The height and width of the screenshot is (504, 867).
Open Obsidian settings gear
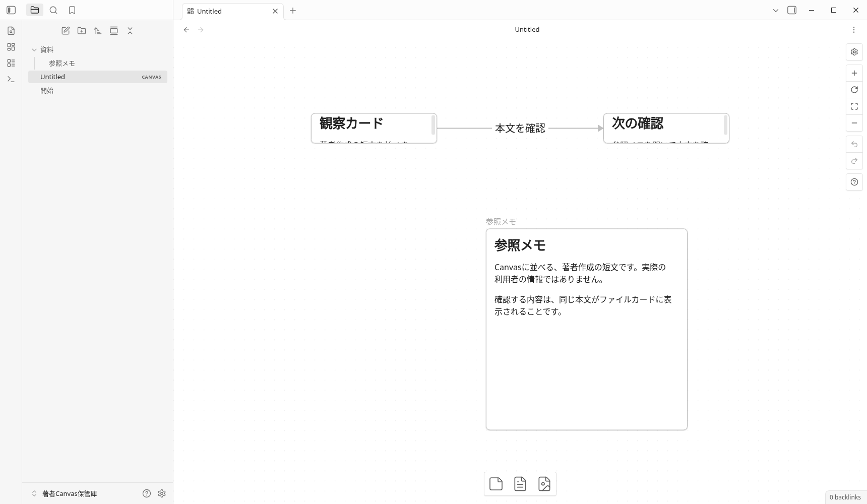point(162,493)
